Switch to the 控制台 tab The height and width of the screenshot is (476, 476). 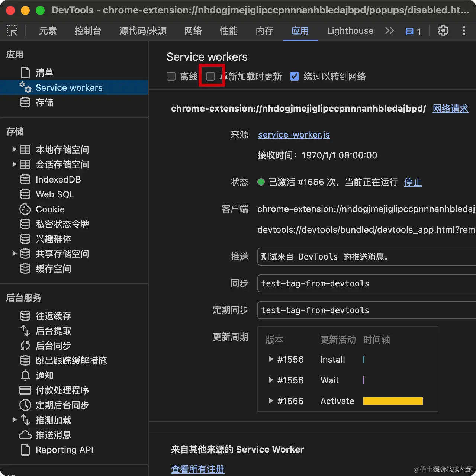pyautogui.click(x=88, y=31)
